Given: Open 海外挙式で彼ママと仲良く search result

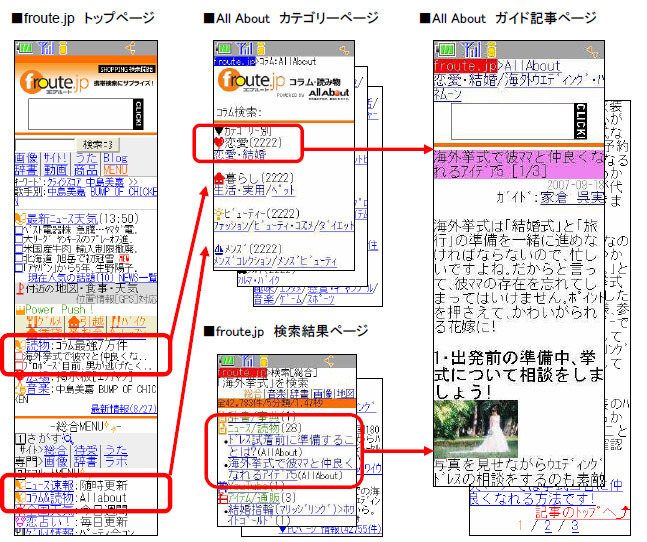Looking at the screenshot, I should coord(291,469).
